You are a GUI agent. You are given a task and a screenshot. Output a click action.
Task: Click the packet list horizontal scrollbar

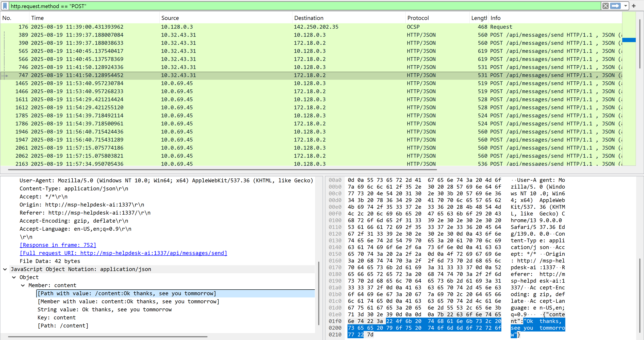pyautogui.click(x=222, y=170)
